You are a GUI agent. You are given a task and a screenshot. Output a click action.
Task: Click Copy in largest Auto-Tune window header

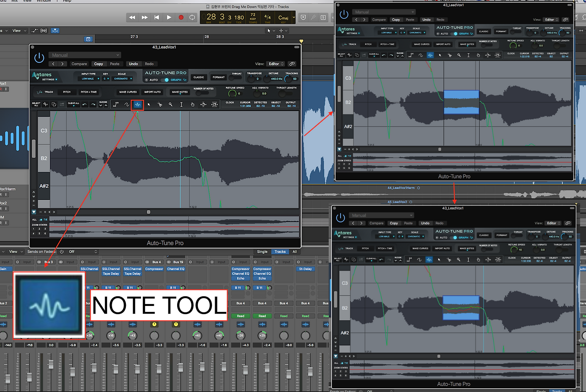coord(98,64)
